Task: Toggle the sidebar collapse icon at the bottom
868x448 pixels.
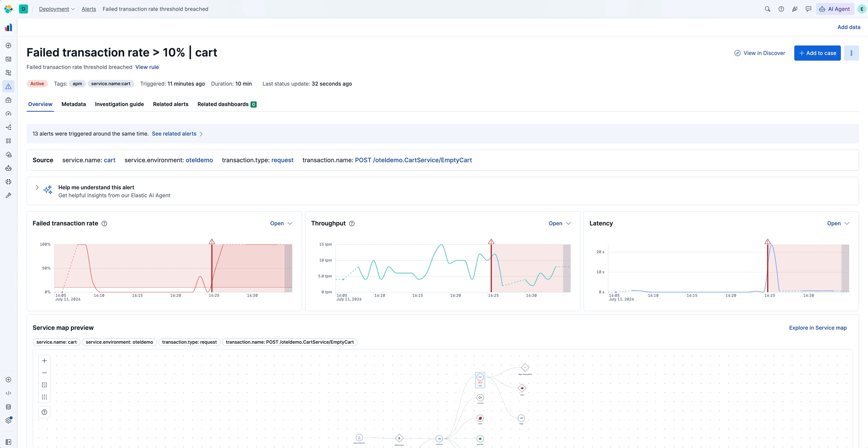Action: pos(8,442)
